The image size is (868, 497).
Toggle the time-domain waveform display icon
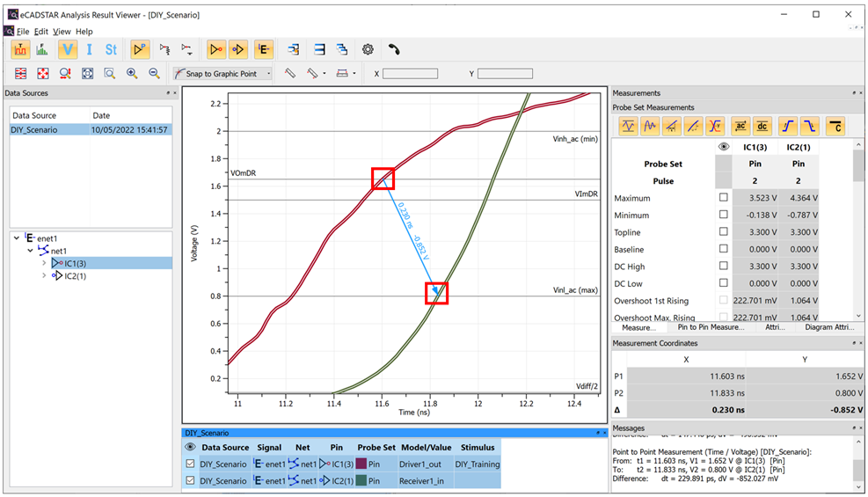(x=20, y=50)
